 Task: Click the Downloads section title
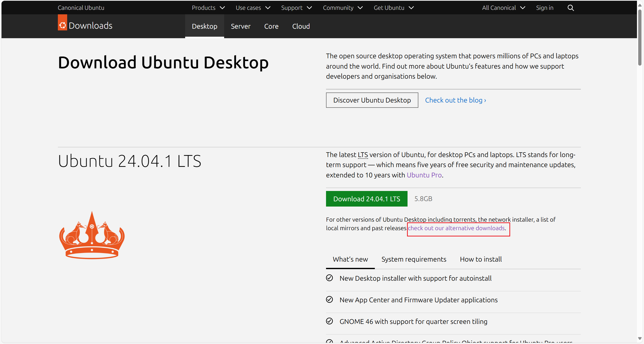coord(91,26)
